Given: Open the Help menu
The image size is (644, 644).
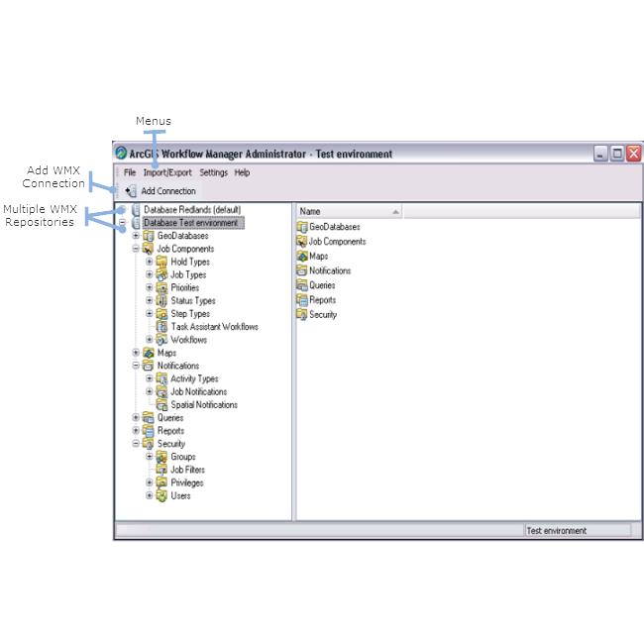Looking at the screenshot, I should click(x=243, y=172).
